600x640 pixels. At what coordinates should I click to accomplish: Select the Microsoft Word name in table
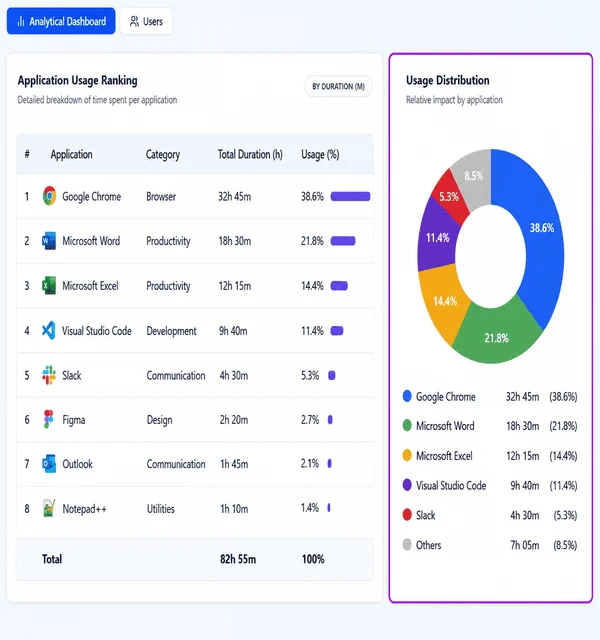[91, 241]
